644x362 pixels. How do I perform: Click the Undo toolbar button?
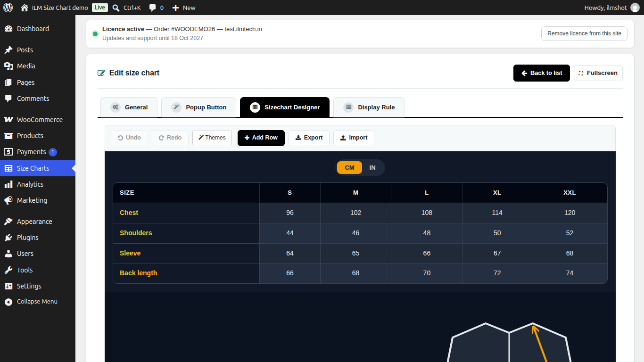pos(129,138)
